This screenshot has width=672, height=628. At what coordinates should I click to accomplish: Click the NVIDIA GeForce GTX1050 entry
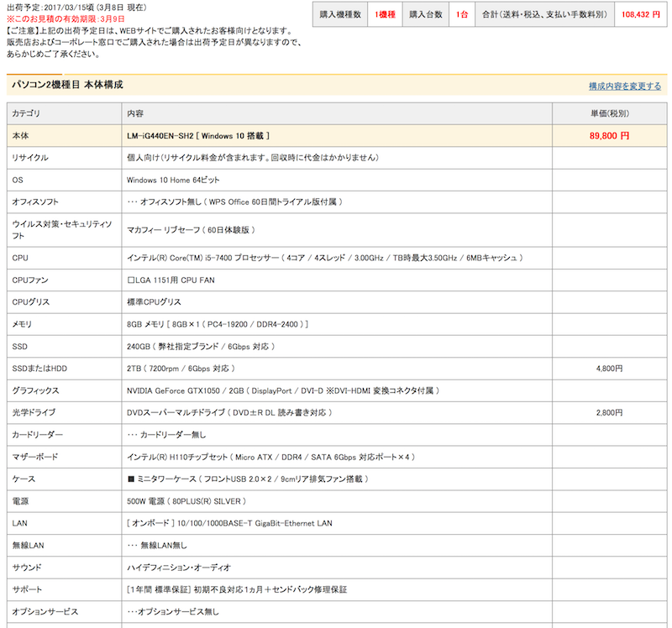pos(283,390)
